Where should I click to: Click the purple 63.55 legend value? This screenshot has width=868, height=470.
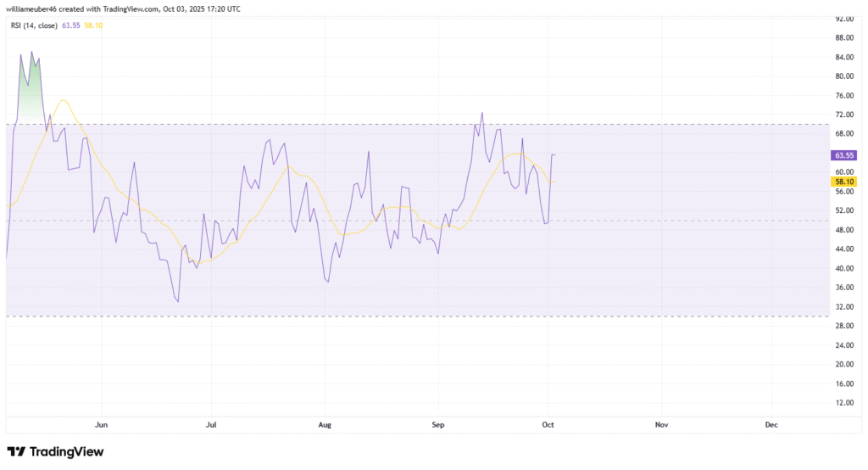point(71,25)
